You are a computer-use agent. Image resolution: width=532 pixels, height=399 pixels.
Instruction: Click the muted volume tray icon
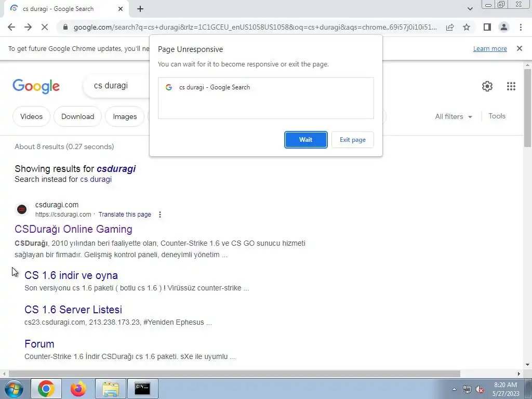tap(480, 390)
